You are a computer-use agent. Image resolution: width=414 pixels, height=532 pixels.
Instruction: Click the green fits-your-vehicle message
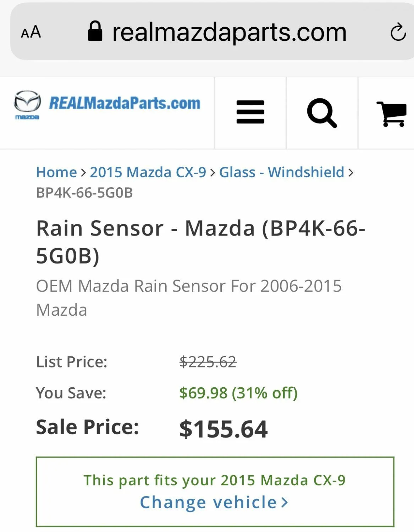point(215,480)
